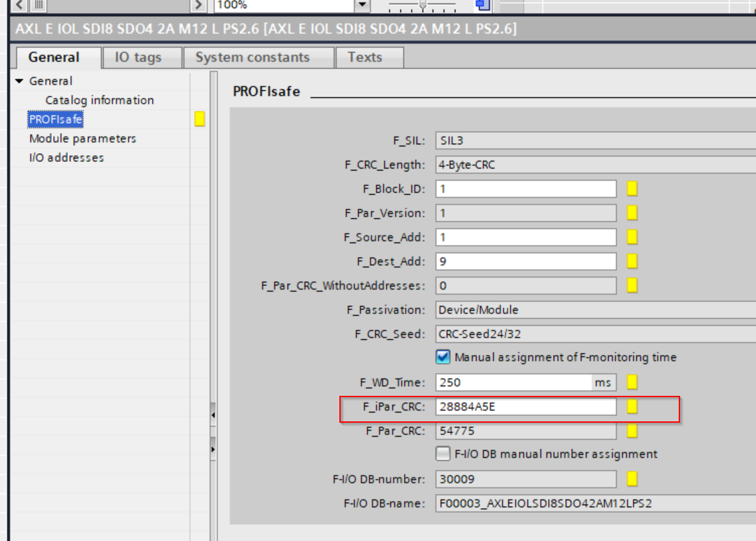Click the yellow marker next to F_Dest_Add
The height and width of the screenshot is (541, 756).
click(632, 261)
